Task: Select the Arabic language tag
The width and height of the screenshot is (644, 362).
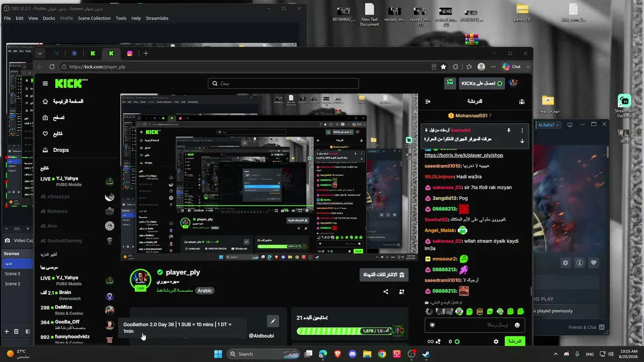Action: pos(205,291)
